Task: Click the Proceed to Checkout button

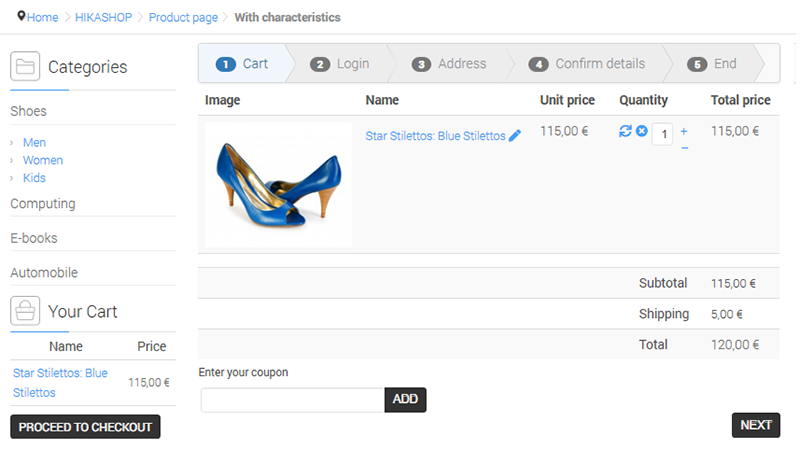Action: 85,427
